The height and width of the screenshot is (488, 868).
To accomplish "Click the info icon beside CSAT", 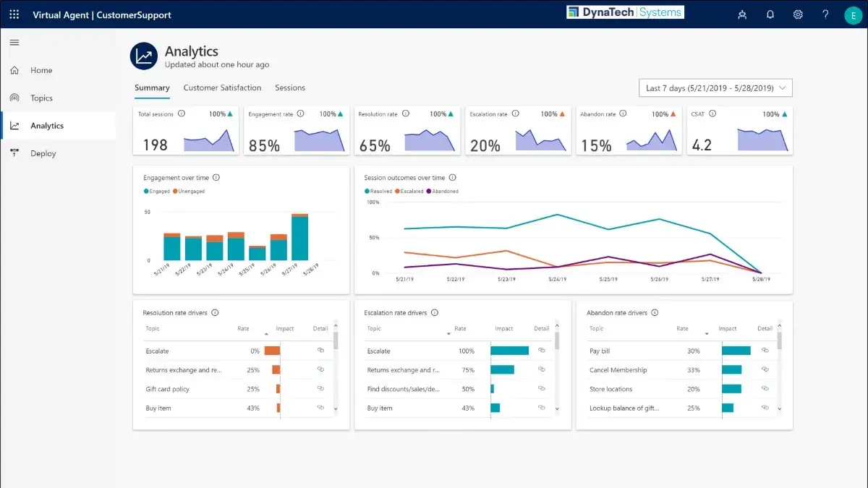I will pyautogui.click(x=712, y=114).
